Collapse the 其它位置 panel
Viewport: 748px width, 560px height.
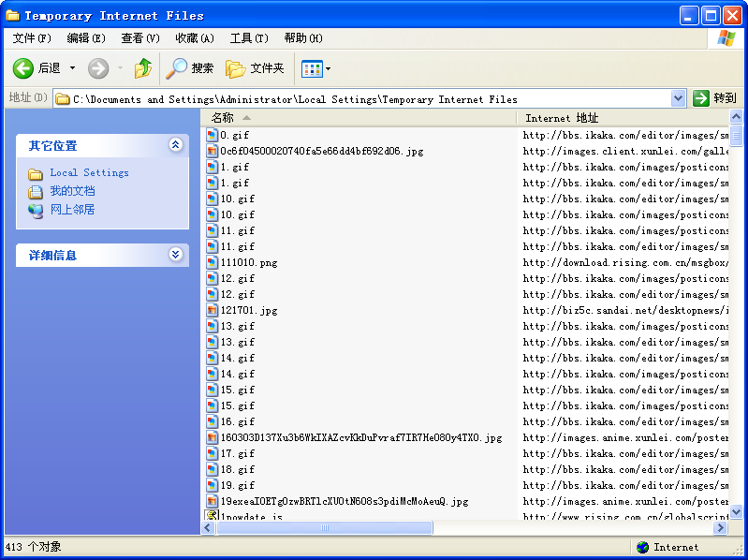tap(175, 145)
